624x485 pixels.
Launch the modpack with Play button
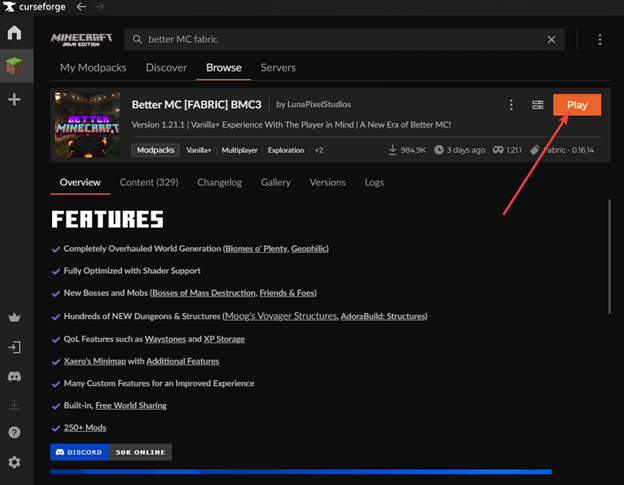(x=577, y=105)
